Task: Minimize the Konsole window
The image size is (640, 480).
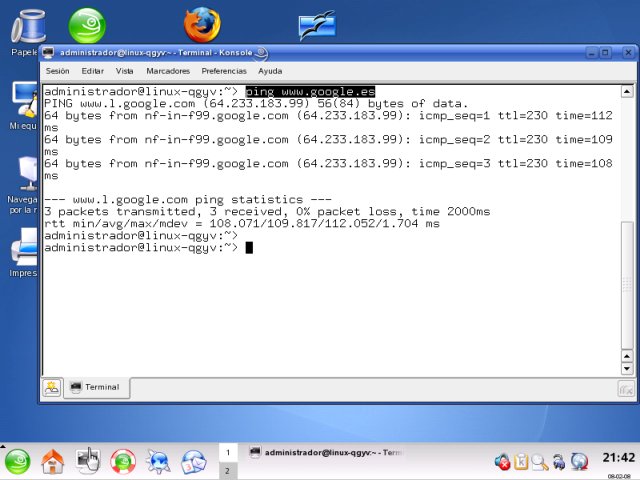Action: (x=591, y=53)
